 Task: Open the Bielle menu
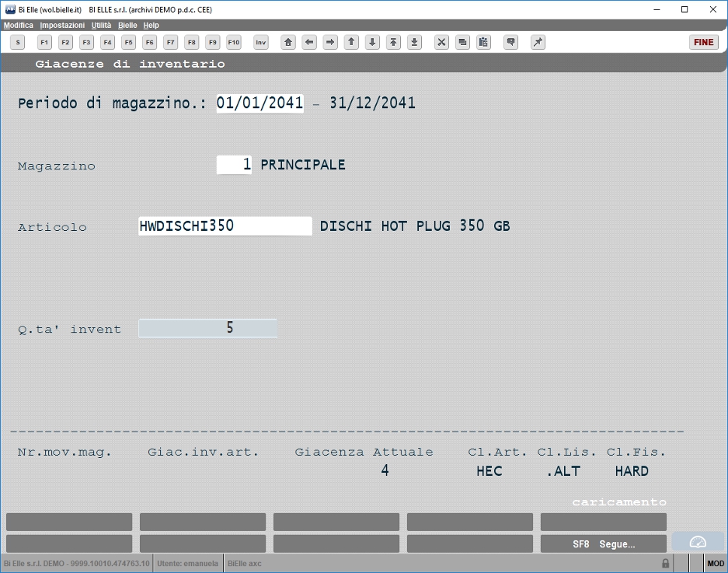coord(127,25)
